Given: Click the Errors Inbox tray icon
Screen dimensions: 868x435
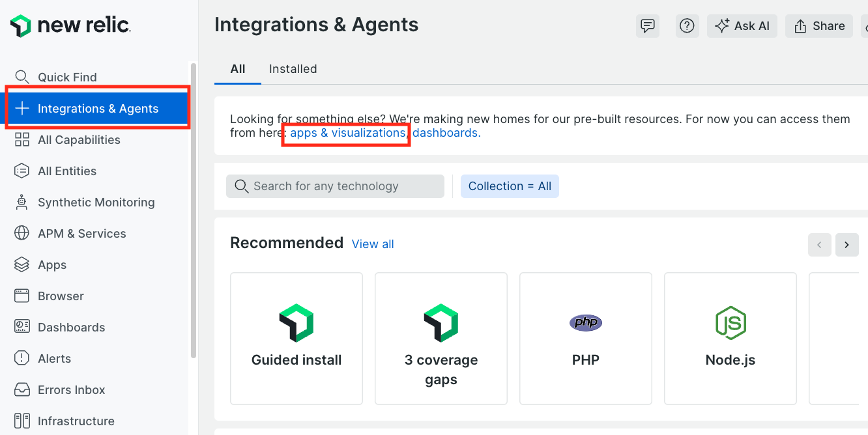Looking at the screenshot, I should tap(22, 389).
